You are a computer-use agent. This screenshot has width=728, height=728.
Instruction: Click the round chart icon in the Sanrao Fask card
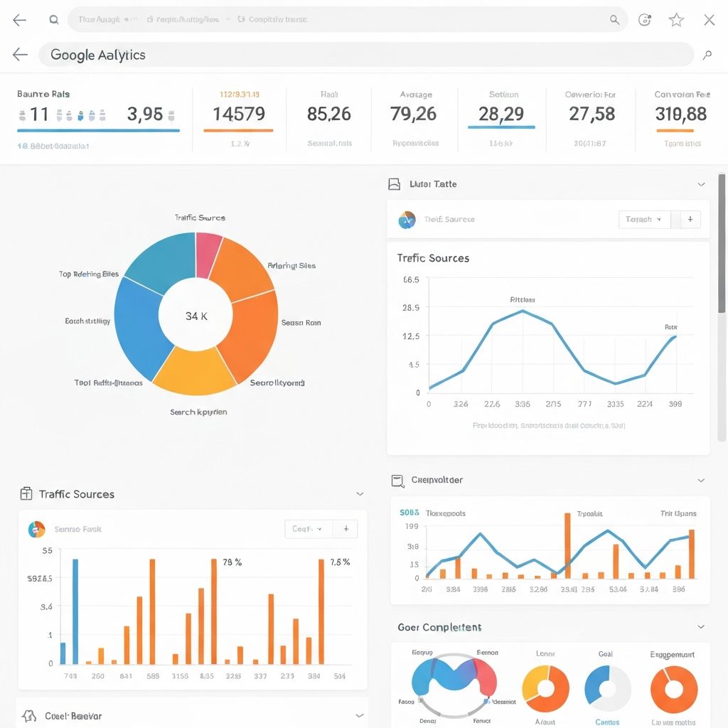(36, 529)
